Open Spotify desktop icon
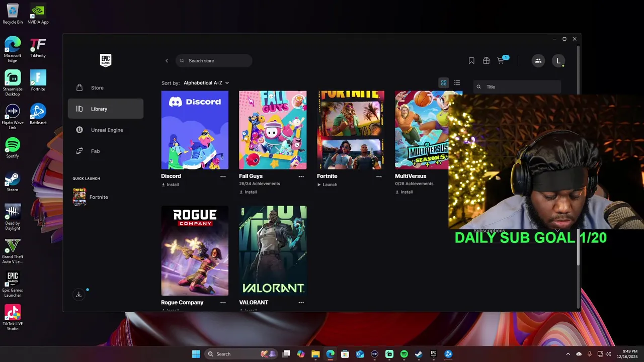The width and height of the screenshot is (644, 362). coord(13,148)
